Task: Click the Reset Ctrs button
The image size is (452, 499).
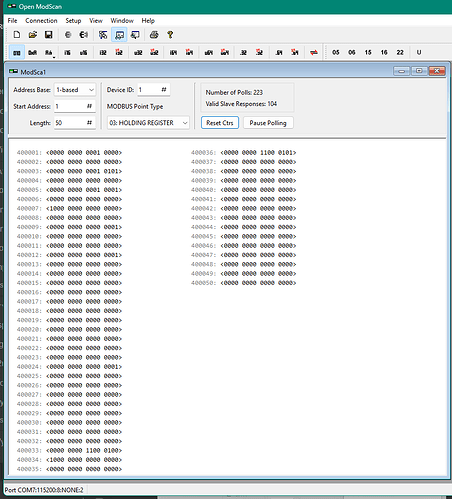Action: (220, 123)
